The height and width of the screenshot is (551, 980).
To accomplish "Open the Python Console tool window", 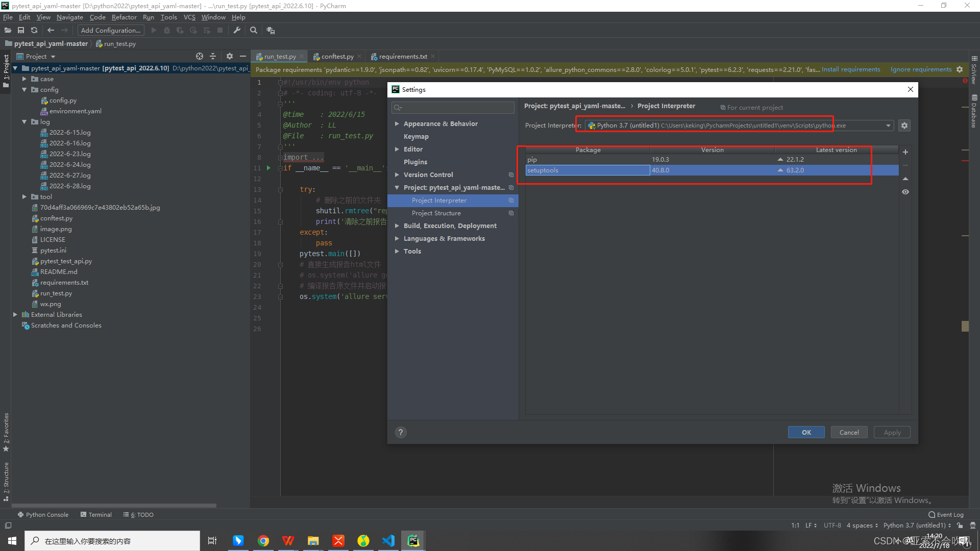I will point(43,515).
